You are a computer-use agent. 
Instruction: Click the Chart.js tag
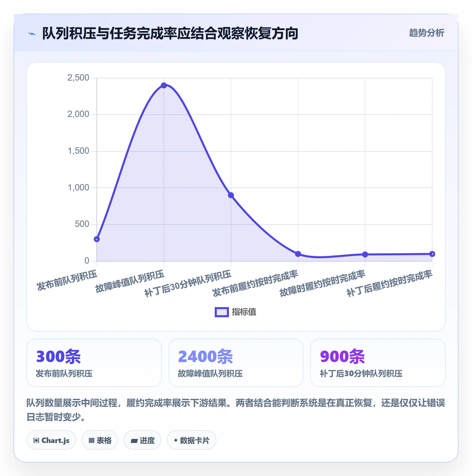point(51,440)
